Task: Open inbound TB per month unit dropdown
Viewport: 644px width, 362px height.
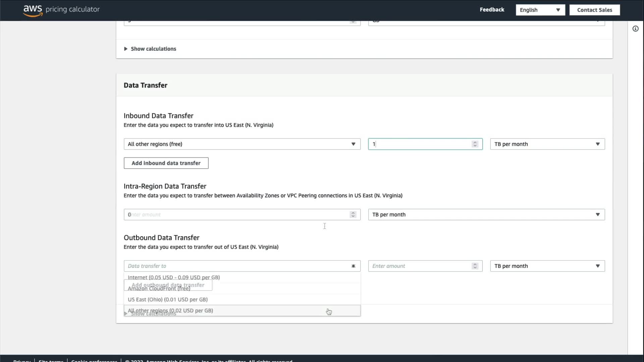Action: click(547, 144)
